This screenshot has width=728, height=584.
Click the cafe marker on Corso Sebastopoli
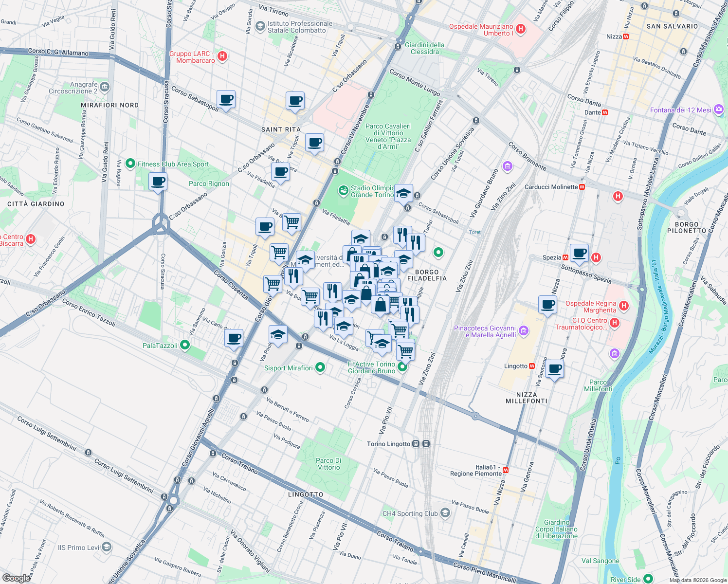pos(226,100)
